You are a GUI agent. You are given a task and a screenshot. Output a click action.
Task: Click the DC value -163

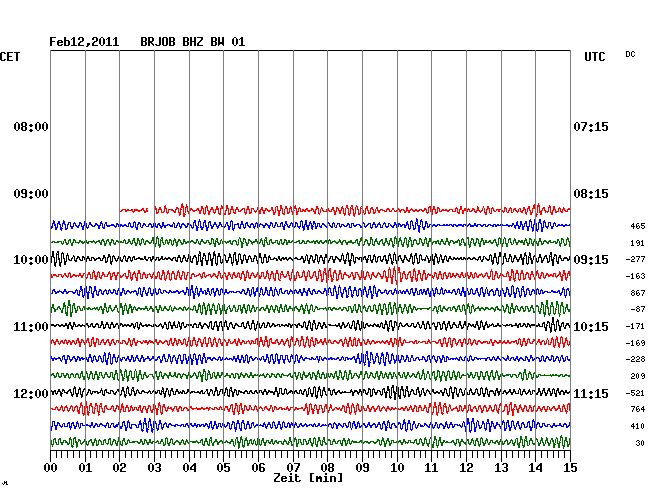635,276
